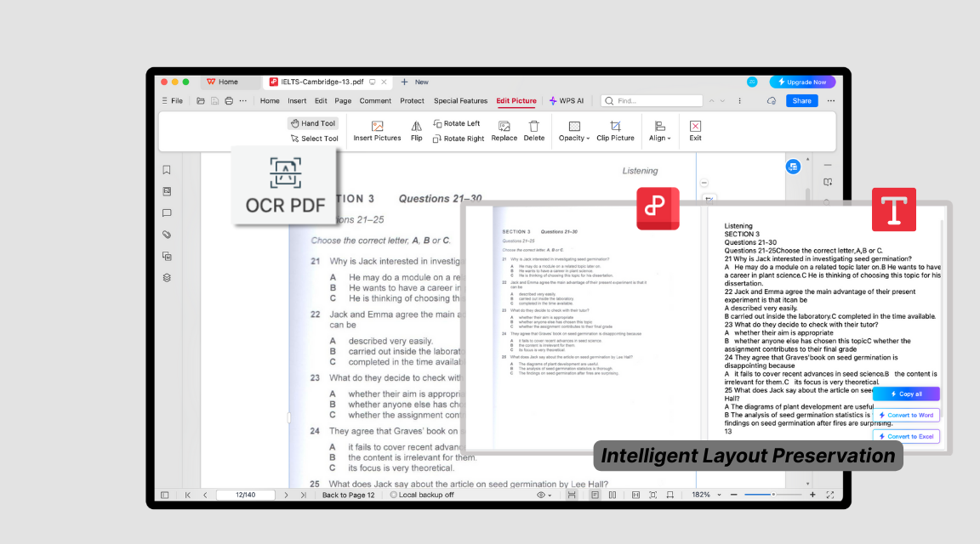The height and width of the screenshot is (544, 980).
Task: Click Copy all button
Action: coord(906,394)
